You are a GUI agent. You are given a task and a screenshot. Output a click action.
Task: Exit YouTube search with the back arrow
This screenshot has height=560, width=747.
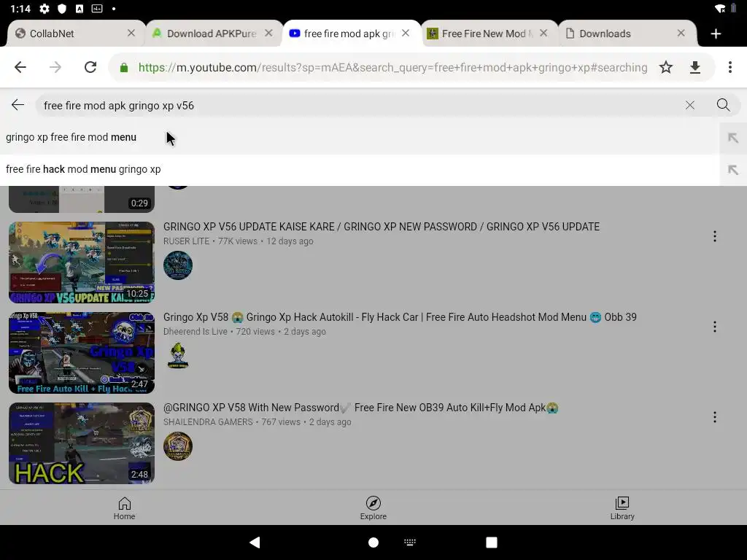click(x=18, y=105)
